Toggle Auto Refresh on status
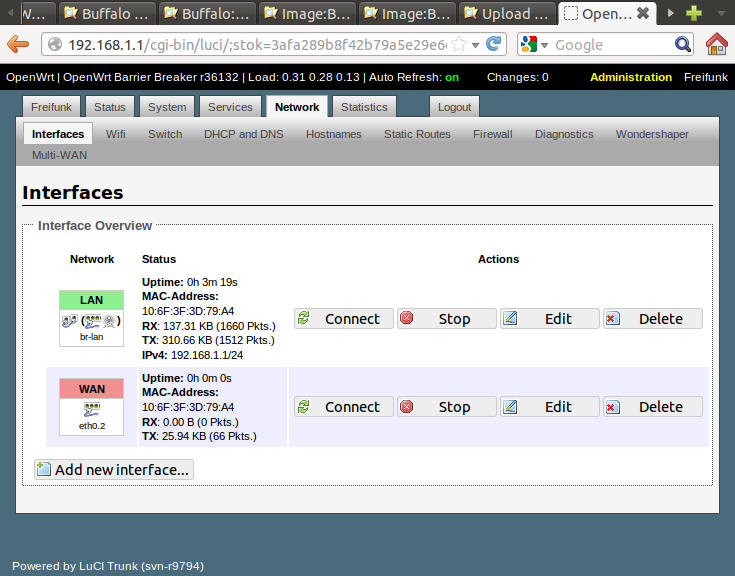The width and height of the screenshot is (735, 576). pyautogui.click(x=452, y=77)
